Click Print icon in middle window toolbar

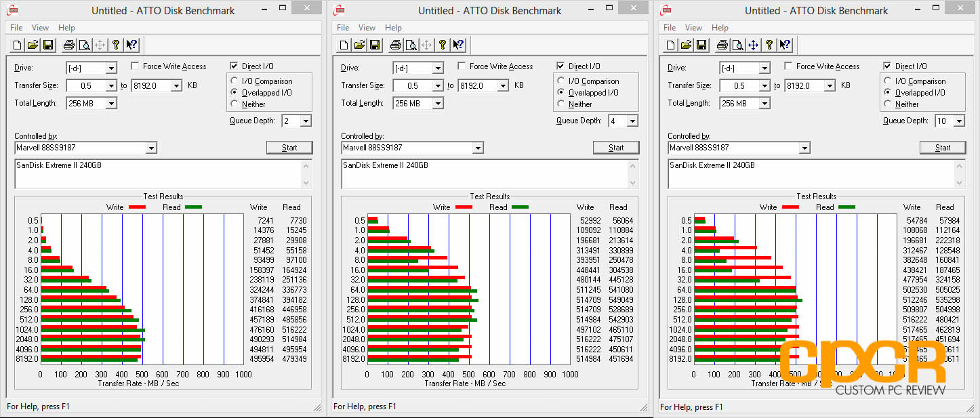pos(395,45)
